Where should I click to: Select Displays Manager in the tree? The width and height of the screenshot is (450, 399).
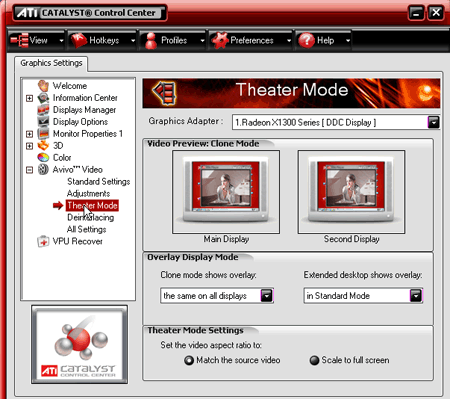(84, 110)
